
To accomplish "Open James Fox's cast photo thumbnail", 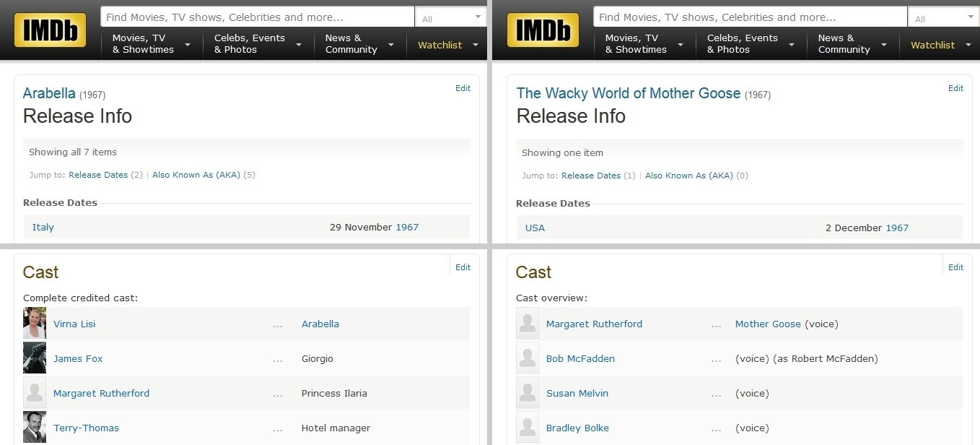I will click(x=35, y=358).
